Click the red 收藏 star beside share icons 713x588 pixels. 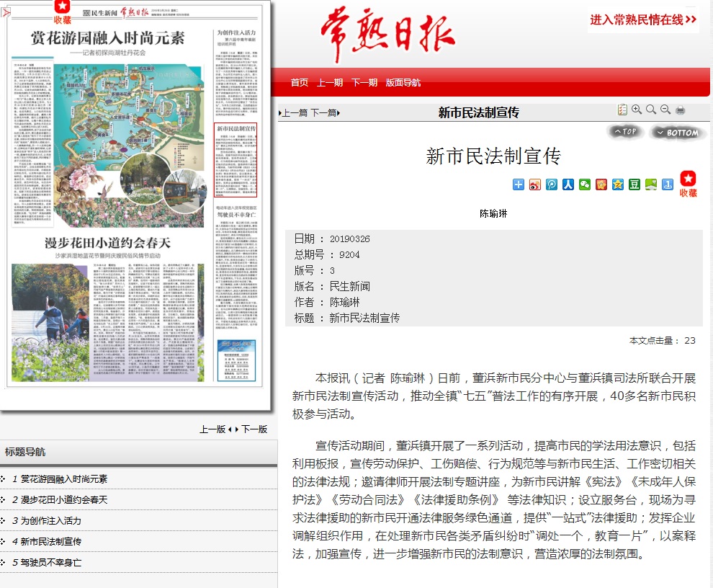click(x=688, y=184)
